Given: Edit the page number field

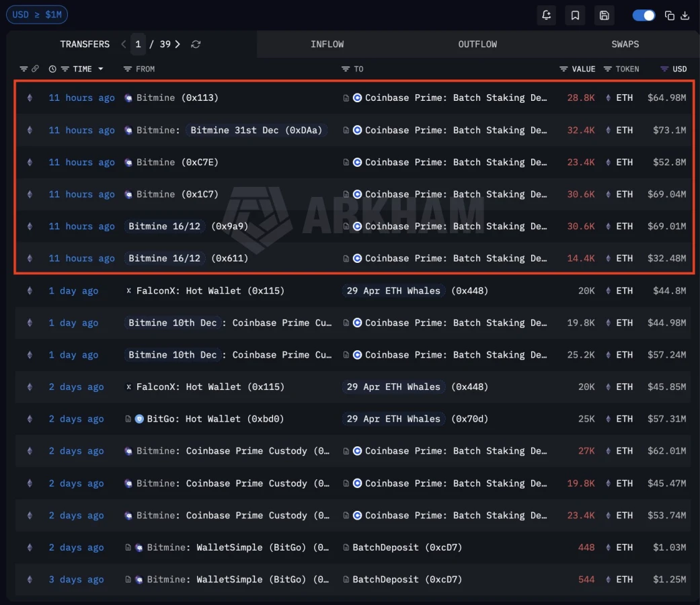Looking at the screenshot, I should [138, 44].
